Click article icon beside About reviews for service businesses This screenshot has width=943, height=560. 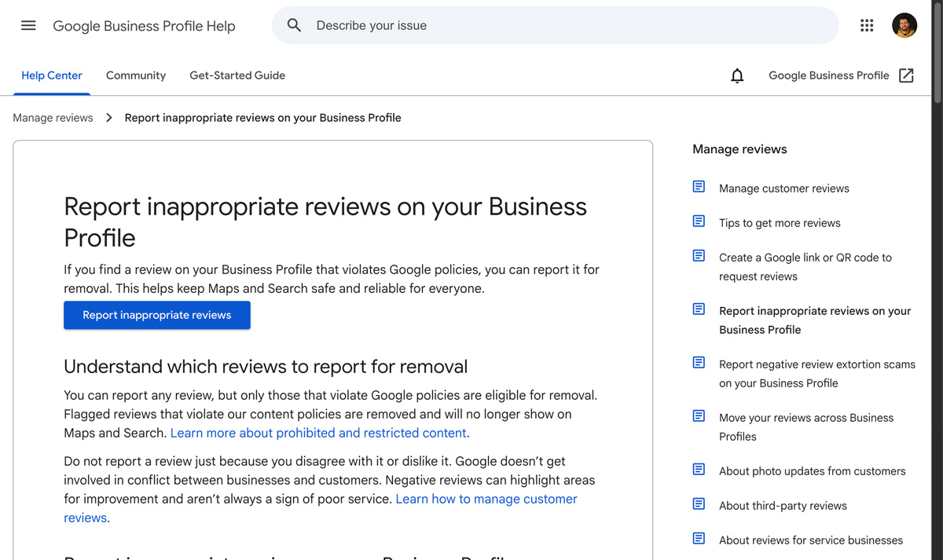tap(699, 539)
